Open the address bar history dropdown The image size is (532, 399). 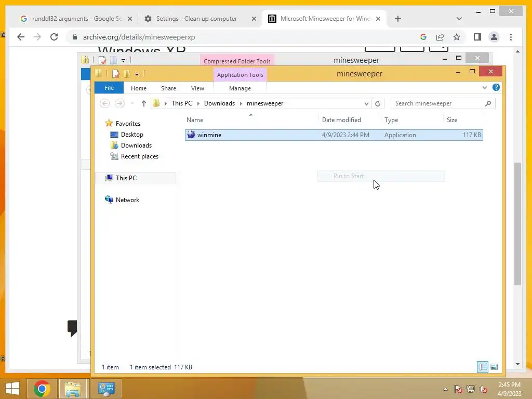(x=366, y=103)
